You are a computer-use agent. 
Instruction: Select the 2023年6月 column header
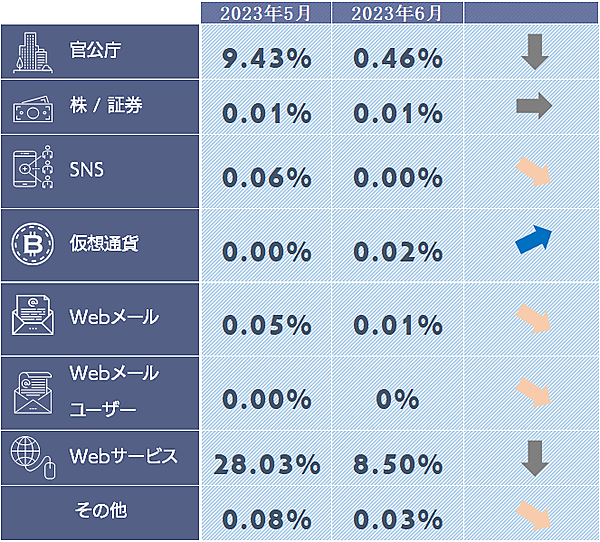tap(398, 13)
